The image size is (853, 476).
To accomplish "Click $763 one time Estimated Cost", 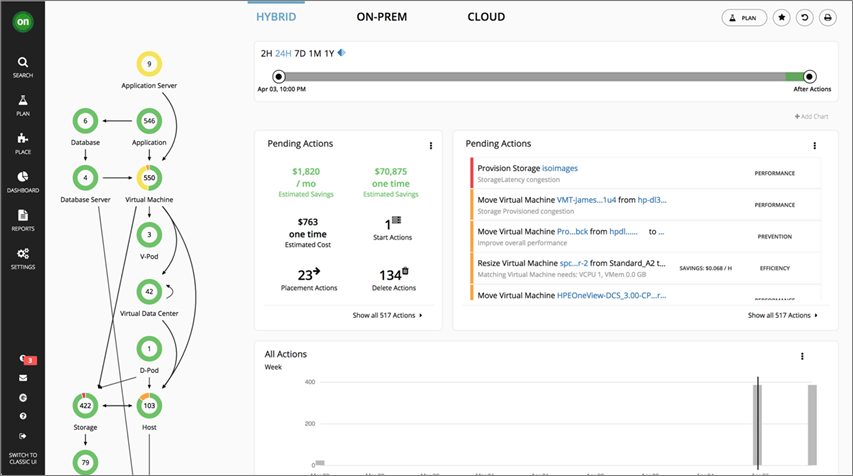I will (308, 232).
